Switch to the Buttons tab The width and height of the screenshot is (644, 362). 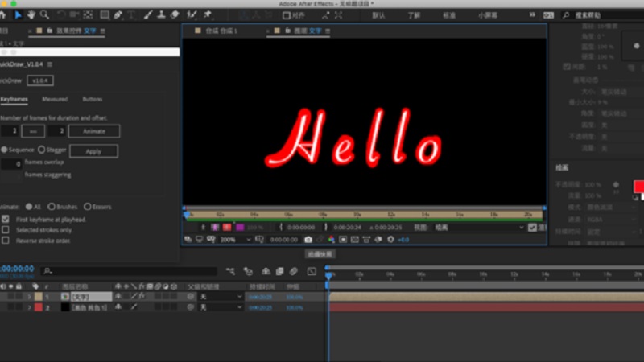(x=93, y=99)
